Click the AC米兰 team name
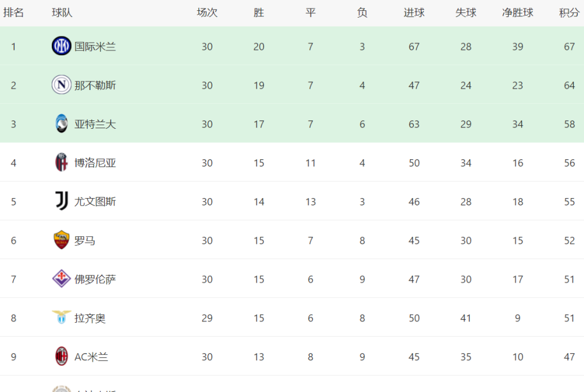Viewport: 584px width, 392px height. point(91,357)
